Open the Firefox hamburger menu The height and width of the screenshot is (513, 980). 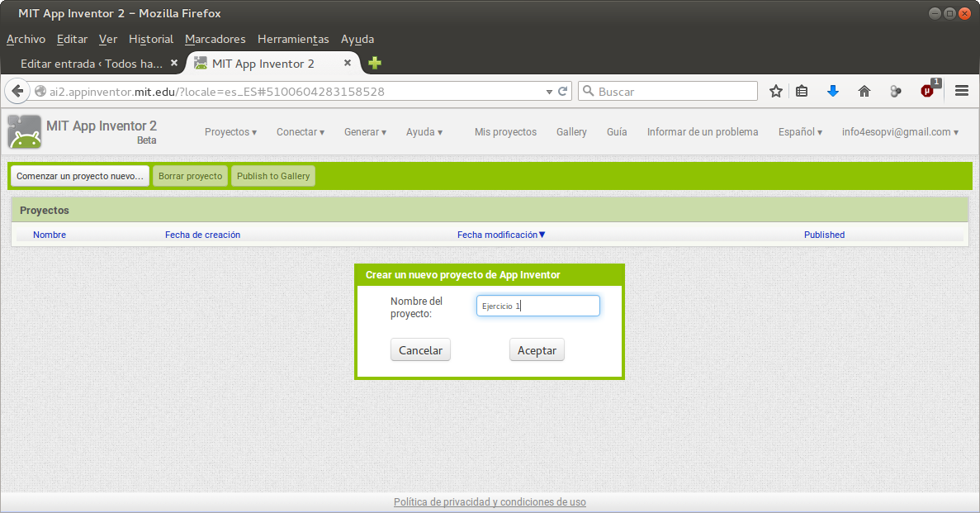pyautogui.click(x=962, y=92)
